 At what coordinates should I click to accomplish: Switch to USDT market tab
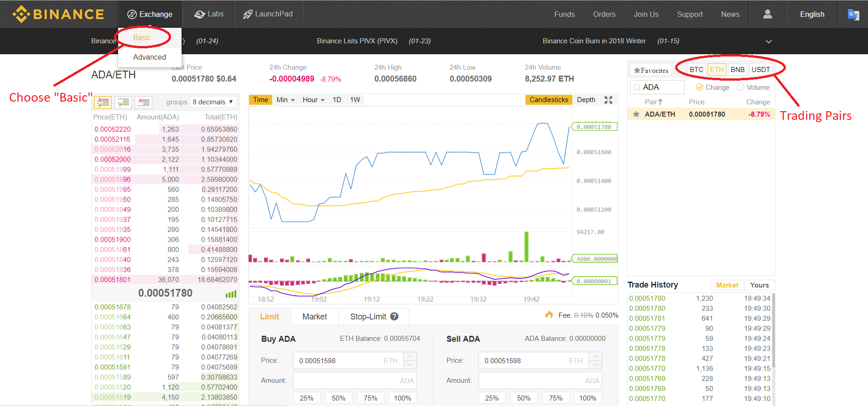(x=760, y=70)
